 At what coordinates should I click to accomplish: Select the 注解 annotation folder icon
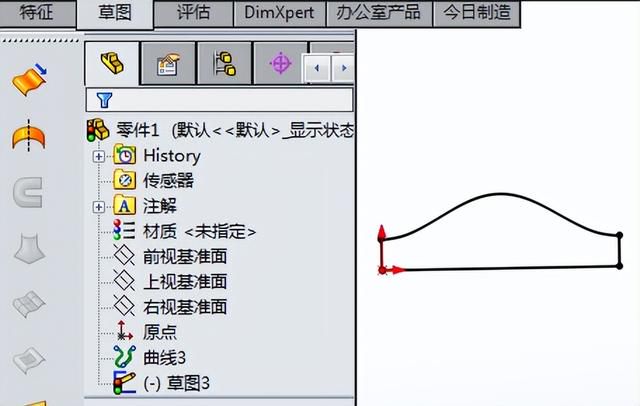pos(124,205)
